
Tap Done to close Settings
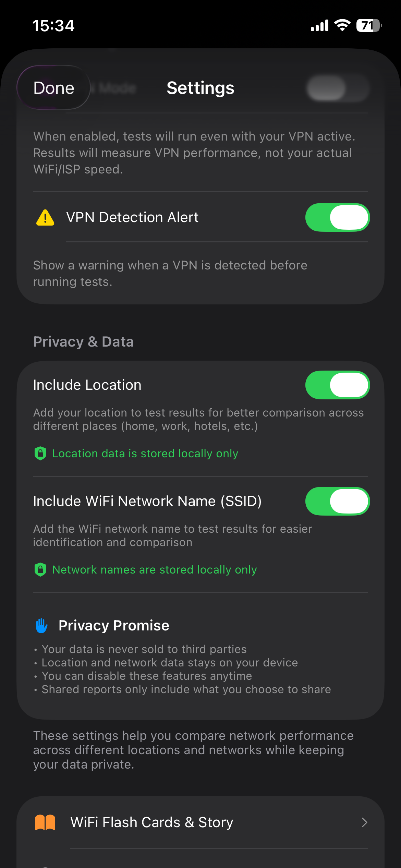53,87
